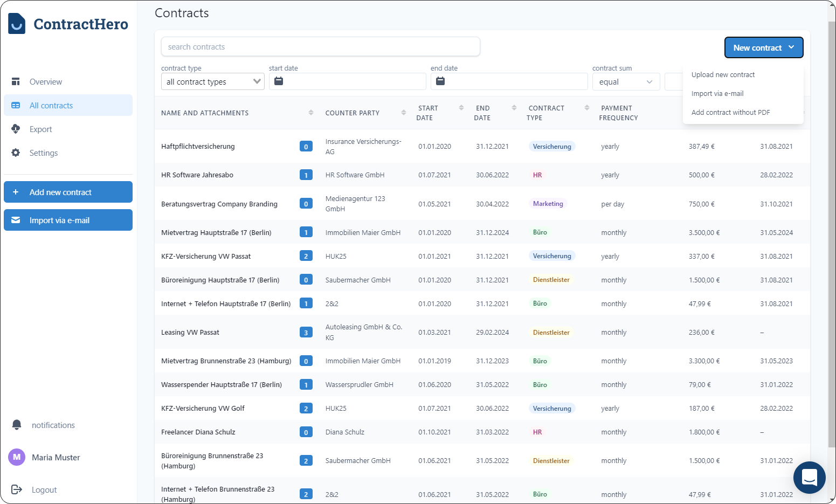Click Maria Muster's avatar
The image size is (836, 504).
pyautogui.click(x=17, y=457)
